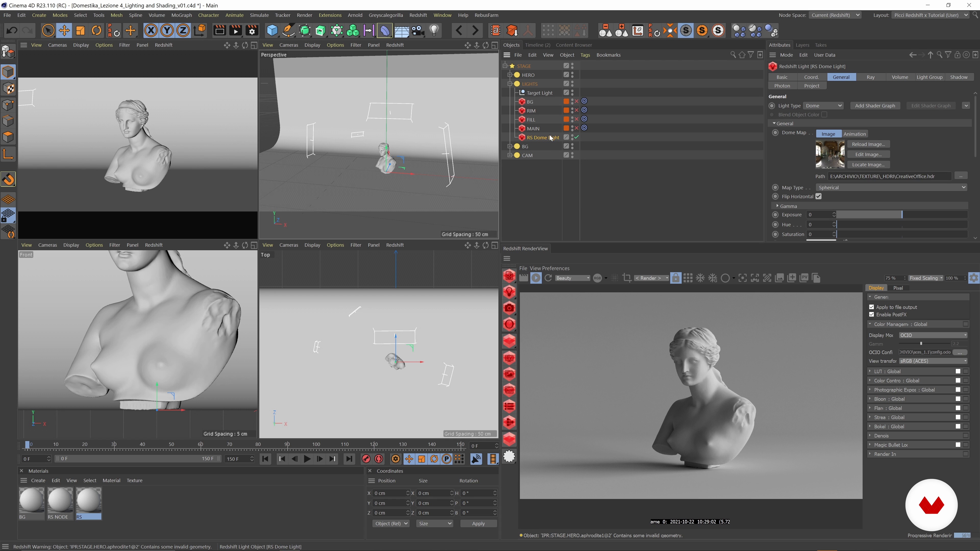The height and width of the screenshot is (551, 980).
Task: Click search icon in Objects manager
Action: pos(733,55)
